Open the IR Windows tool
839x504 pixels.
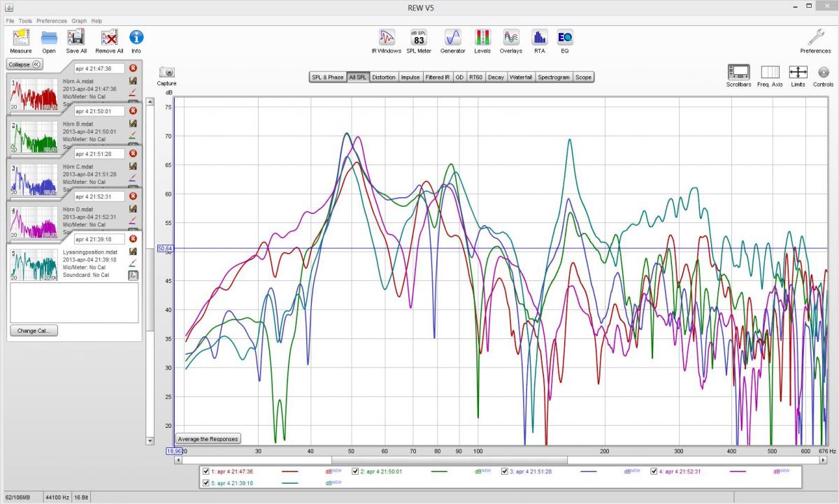tap(386, 37)
